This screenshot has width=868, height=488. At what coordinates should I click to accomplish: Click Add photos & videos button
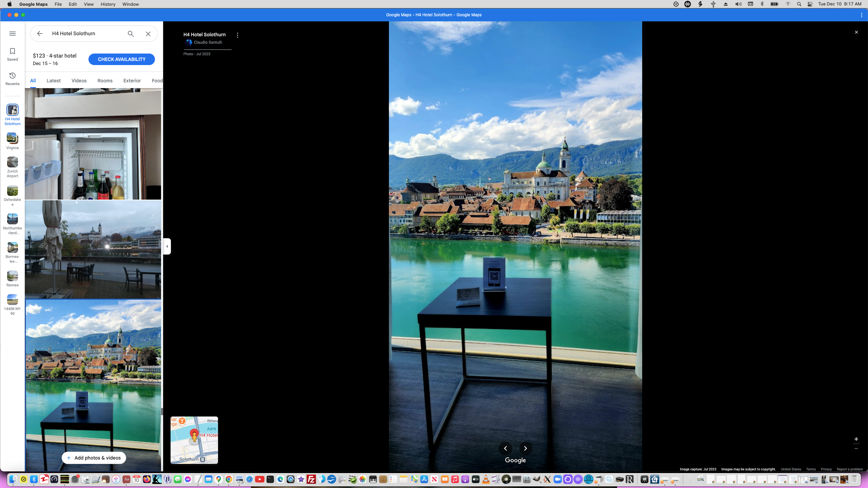point(94,458)
